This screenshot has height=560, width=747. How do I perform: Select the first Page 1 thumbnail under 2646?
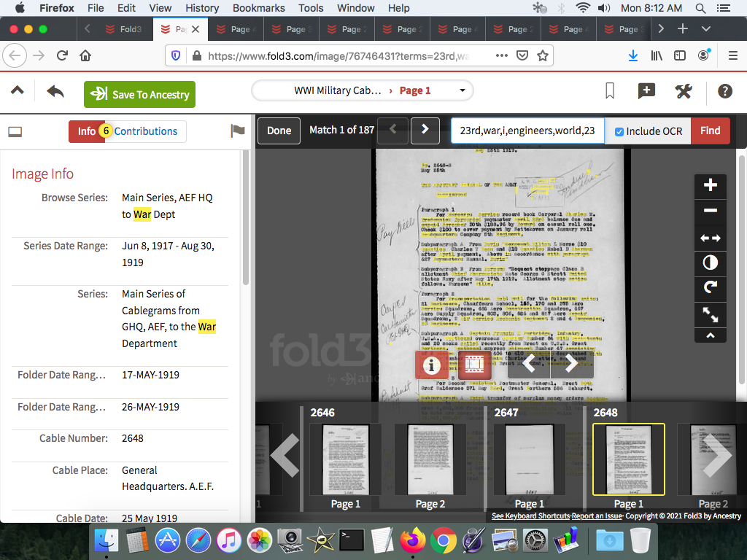(x=346, y=459)
